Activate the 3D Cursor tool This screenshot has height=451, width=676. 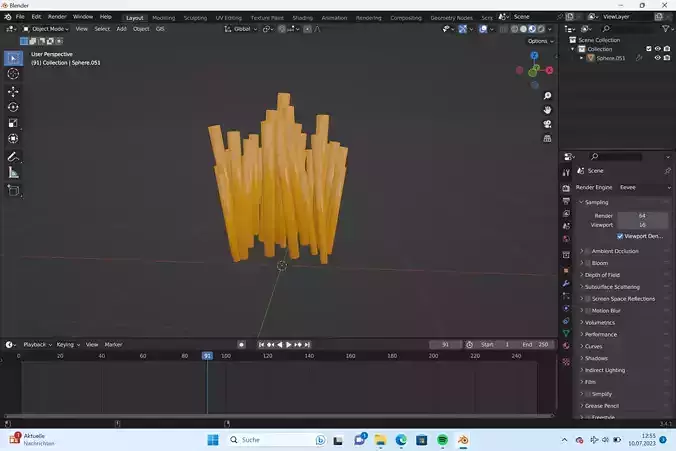(13, 74)
